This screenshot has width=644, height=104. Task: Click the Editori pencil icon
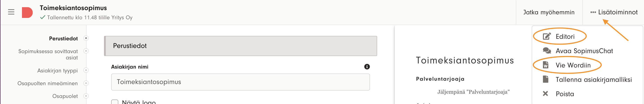[547, 37]
